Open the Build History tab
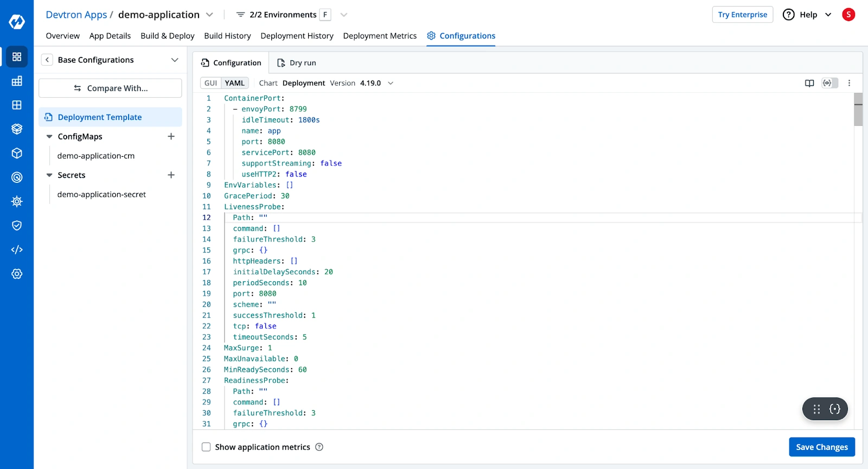 tap(227, 36)
